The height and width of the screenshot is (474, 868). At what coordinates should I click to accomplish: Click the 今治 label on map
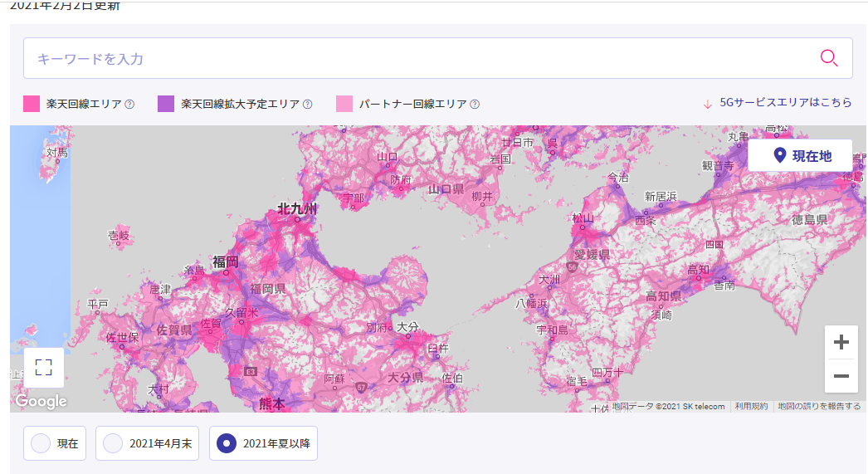click(618, 177)
